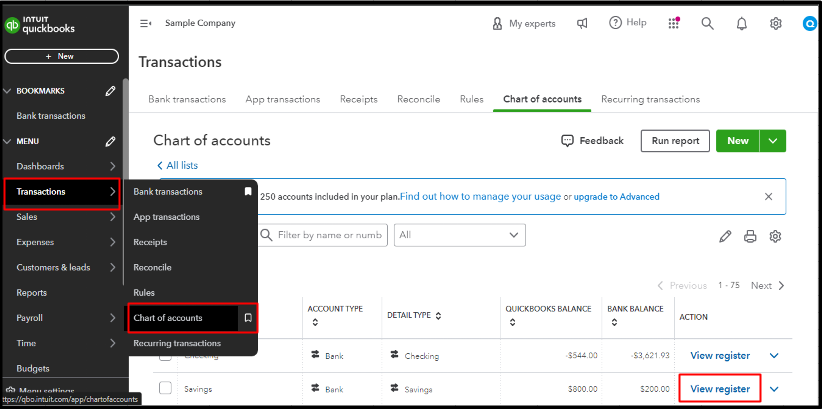Sort by Bank Balance column arrows
The image size is (822, 409).
tap(614, 323)
